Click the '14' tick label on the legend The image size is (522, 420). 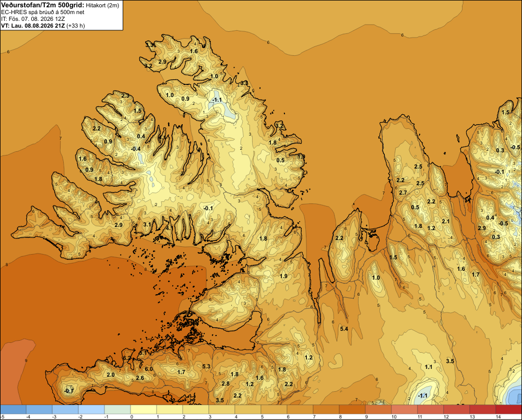pos(498,417)
